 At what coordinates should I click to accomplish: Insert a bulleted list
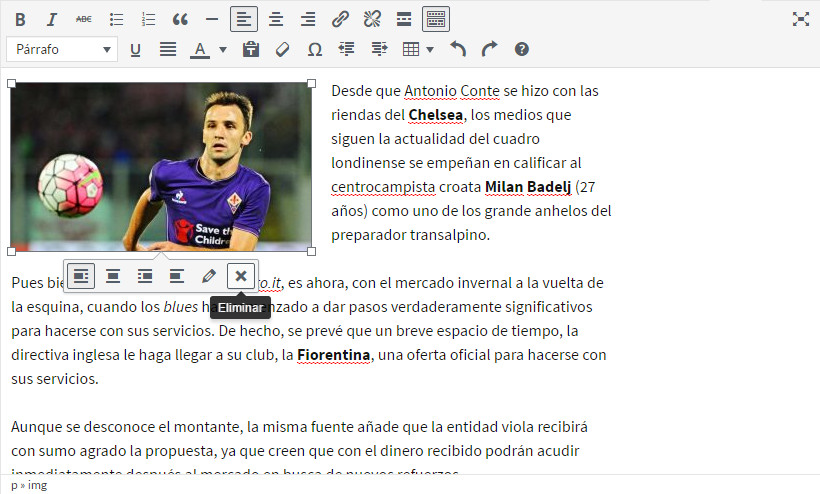click(116, 20)
